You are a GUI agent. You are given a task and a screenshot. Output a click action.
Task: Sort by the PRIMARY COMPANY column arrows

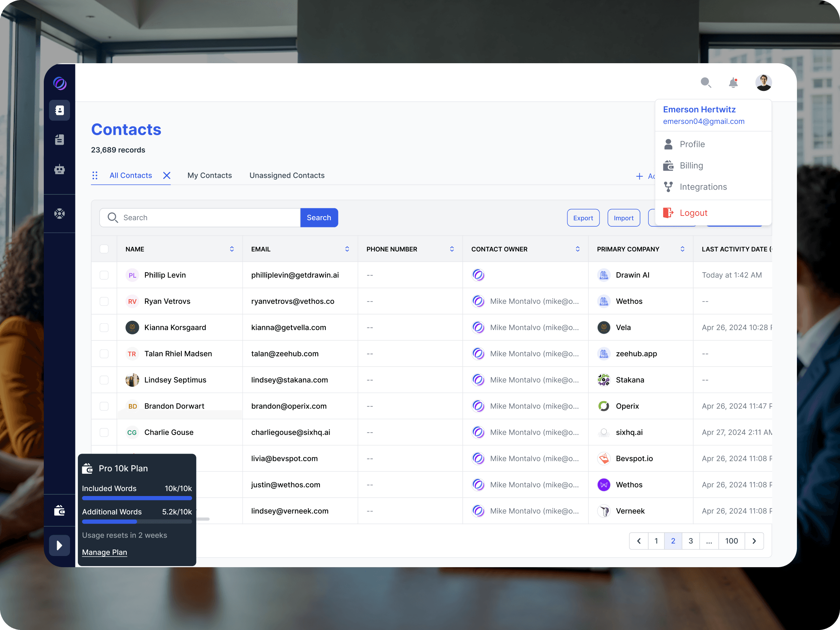click(682, 249)
